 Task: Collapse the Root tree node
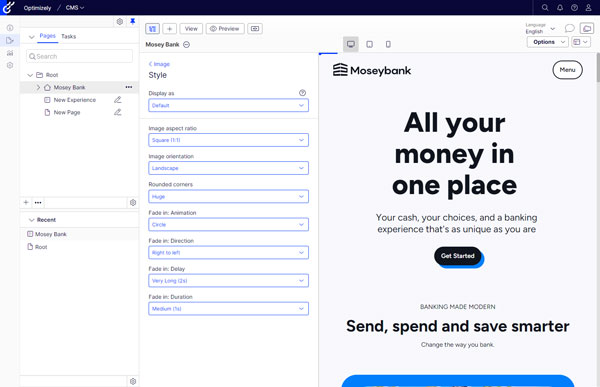click(30, 75)
